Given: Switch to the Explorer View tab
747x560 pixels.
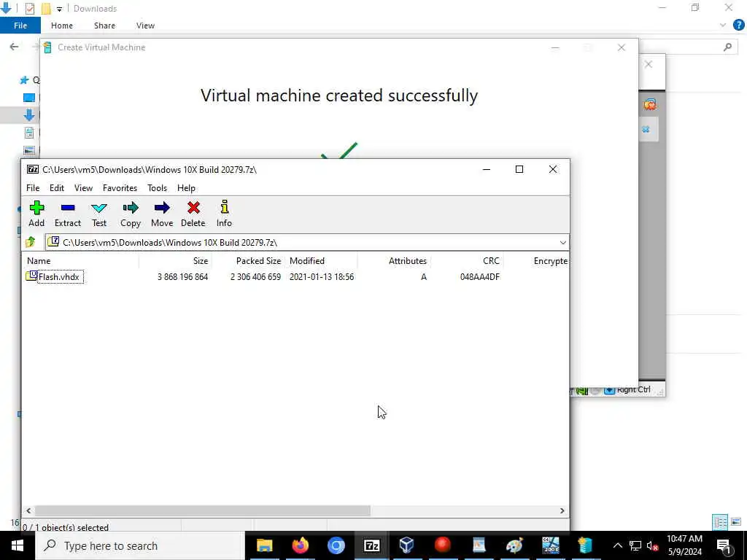Looking at the screenshot, I should [x=145, y=26].
